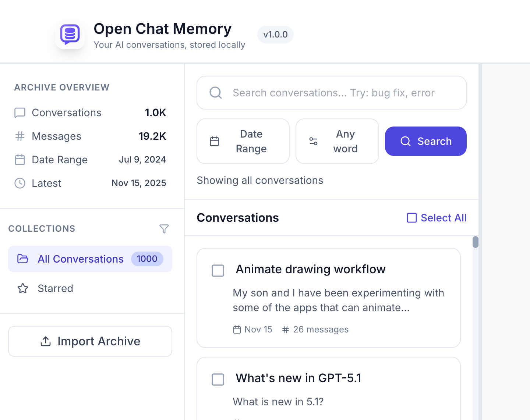530x420 pixels.
Task: Click the clock icon next to Latest
Action: (20, 183)
